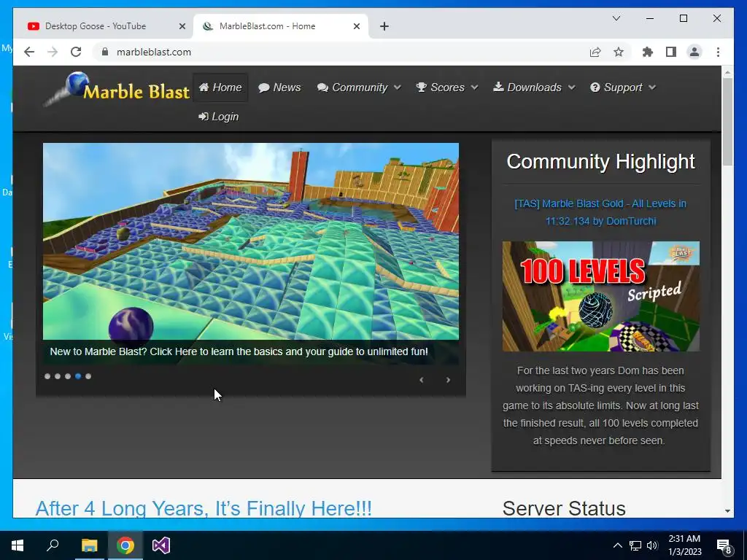This screenshot has width=747, height=560.
Task: Select the third carousel dot
Action: 68,376
